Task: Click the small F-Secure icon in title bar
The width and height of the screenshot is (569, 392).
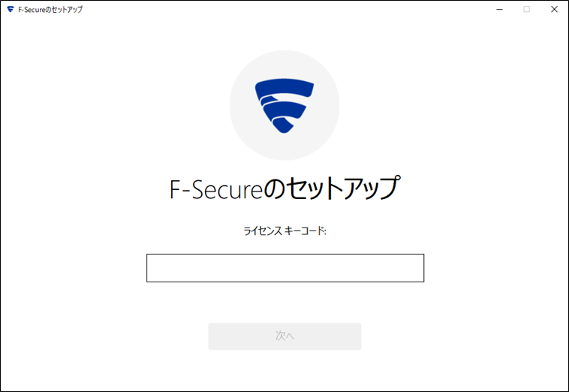Action: pos(11,10)
